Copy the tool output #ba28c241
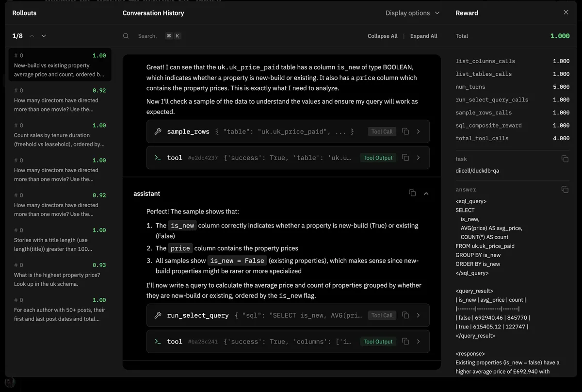Screen dimensions: 582x392 click(406, 342)
